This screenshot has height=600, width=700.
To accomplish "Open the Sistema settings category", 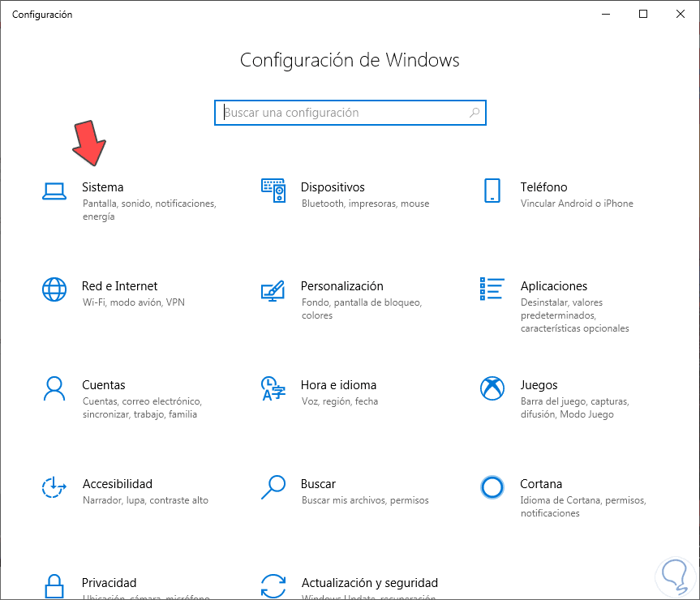I will pos(103,187).
